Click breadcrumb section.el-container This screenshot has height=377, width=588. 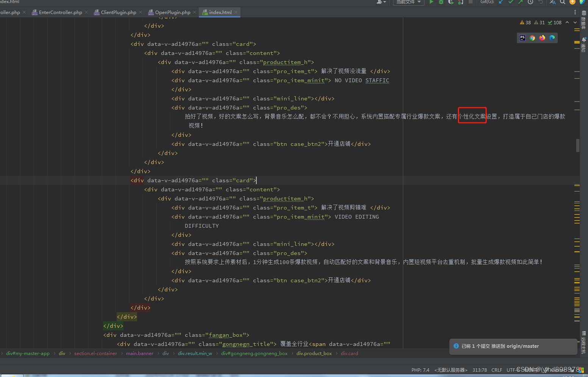(96, 354)
